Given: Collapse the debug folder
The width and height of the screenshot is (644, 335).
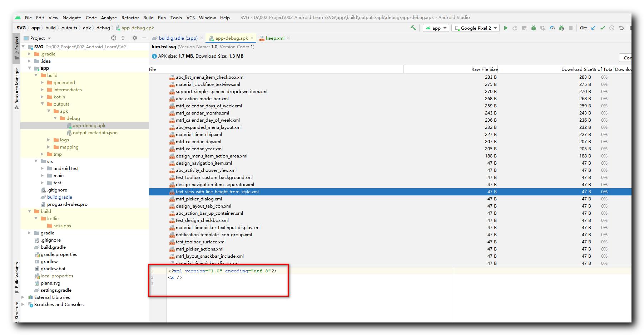Looking at the screenshot, I should (x=55, y=118).
